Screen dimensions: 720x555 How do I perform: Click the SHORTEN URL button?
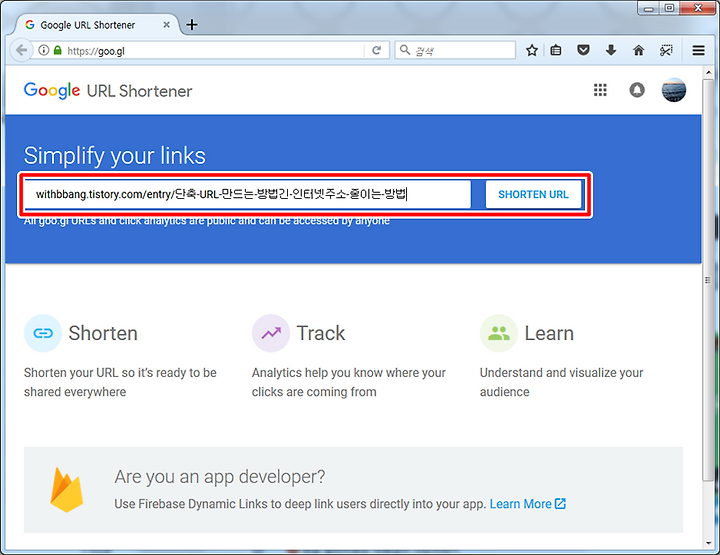(x=533, y=195)
